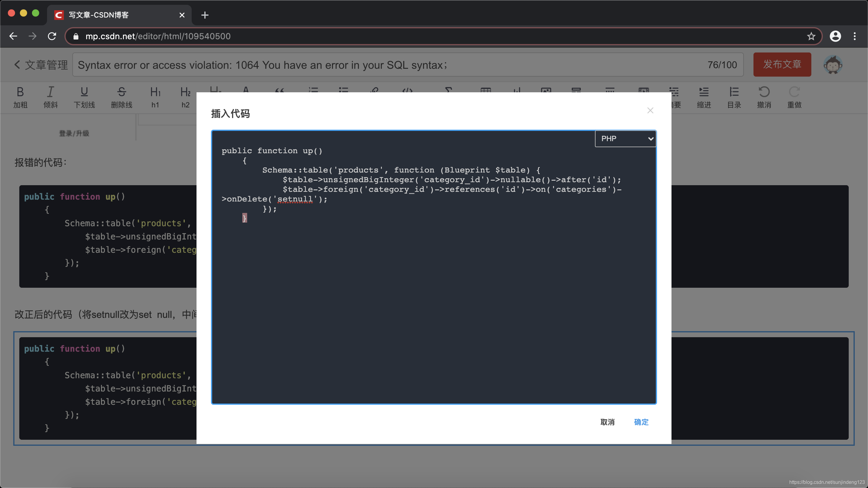Open the code language dropdown showing PHP
The width and height of the screenshot is (868, 488).
625,139
